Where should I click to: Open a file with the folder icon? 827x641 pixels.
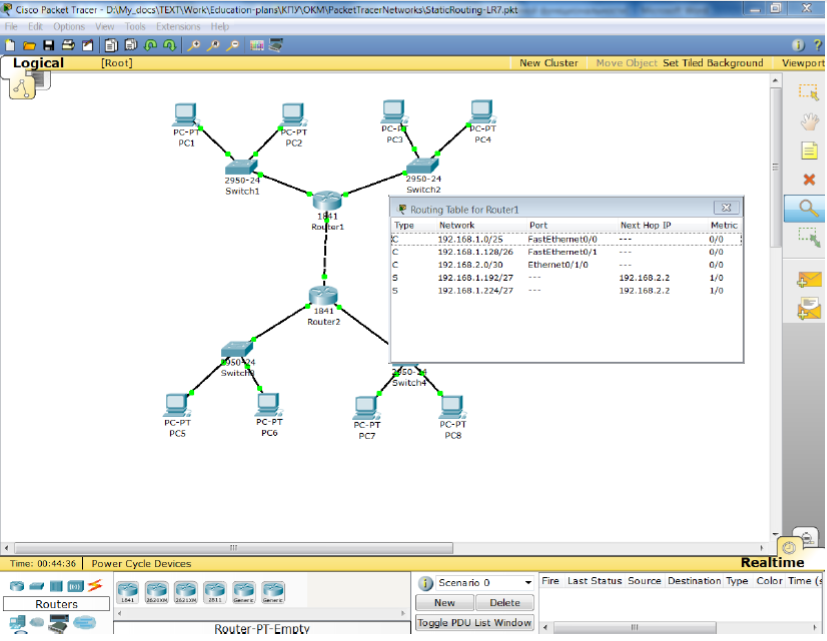(29, 46)
